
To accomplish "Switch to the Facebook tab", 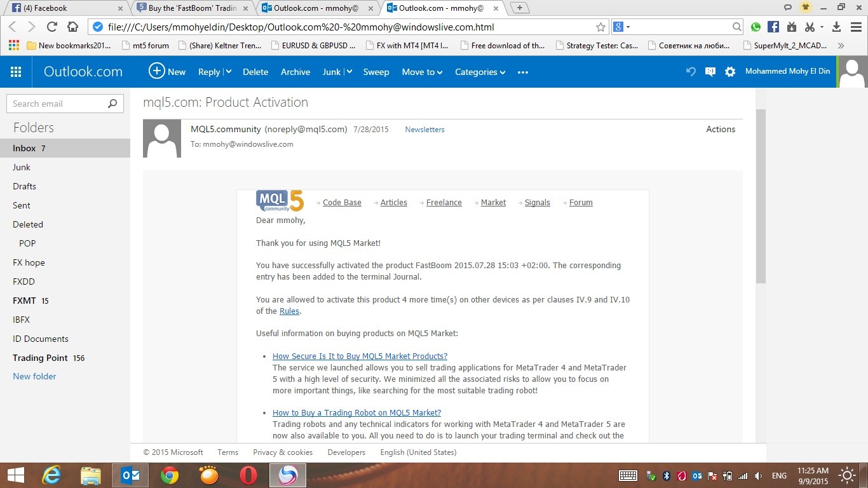I will point(66,8).
